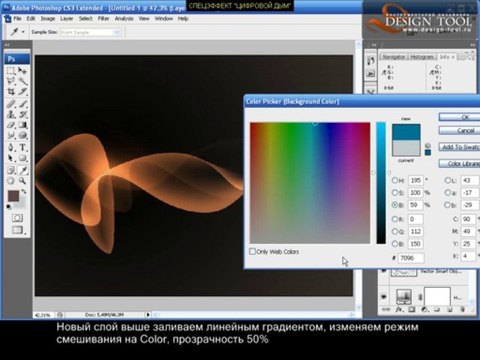Viewport: 480px width, 360px height.
Task: Collapse the right panel dock arrows
Action: pyautogui.click(x=472, y=45)
